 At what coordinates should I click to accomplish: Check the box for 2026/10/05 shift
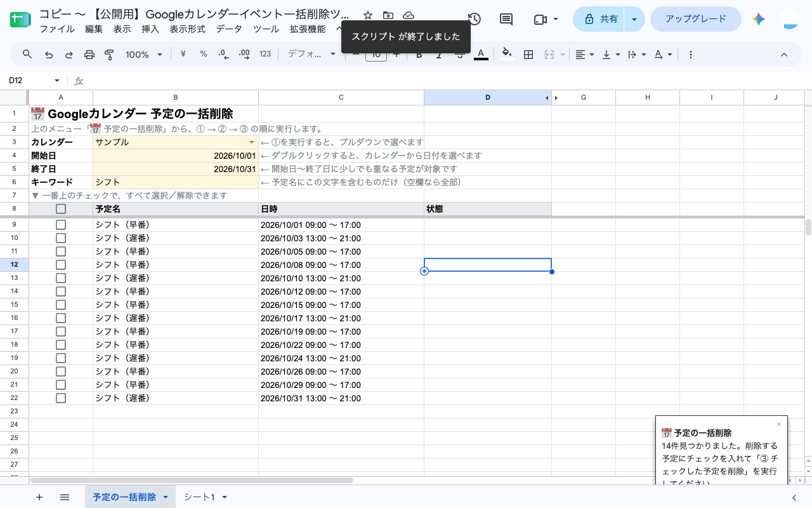(x=61, y=251)
